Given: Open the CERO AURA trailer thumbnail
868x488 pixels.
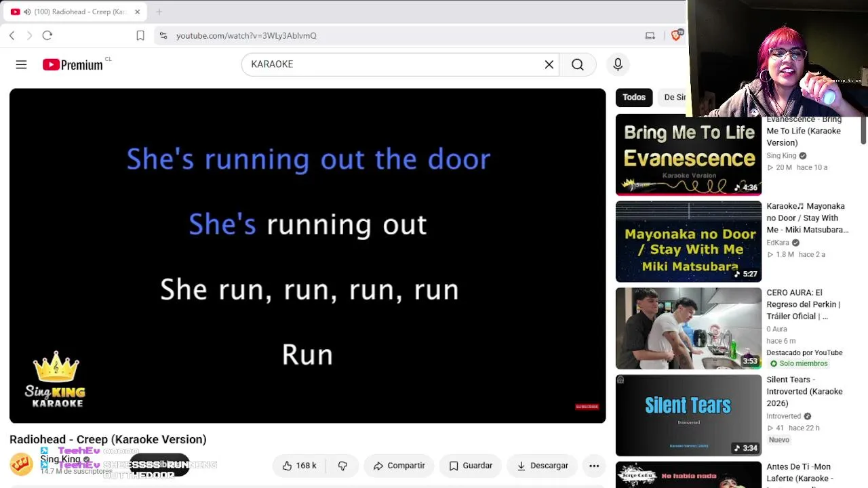Looking at the screenshot, I should pyautogui.click(x=688, y=328).
